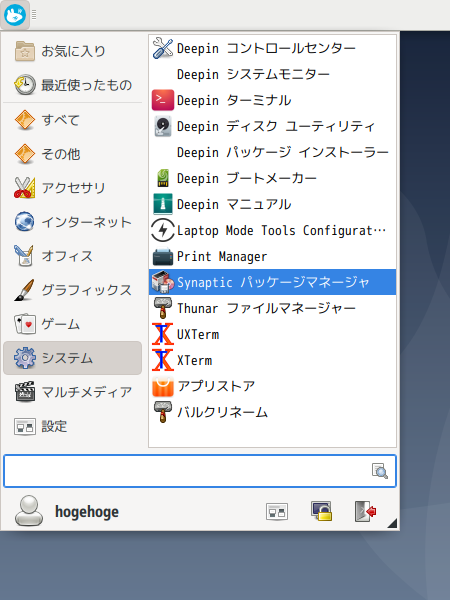Click the Whisker menu launcher icon in panel

click(x=15, y=15)
